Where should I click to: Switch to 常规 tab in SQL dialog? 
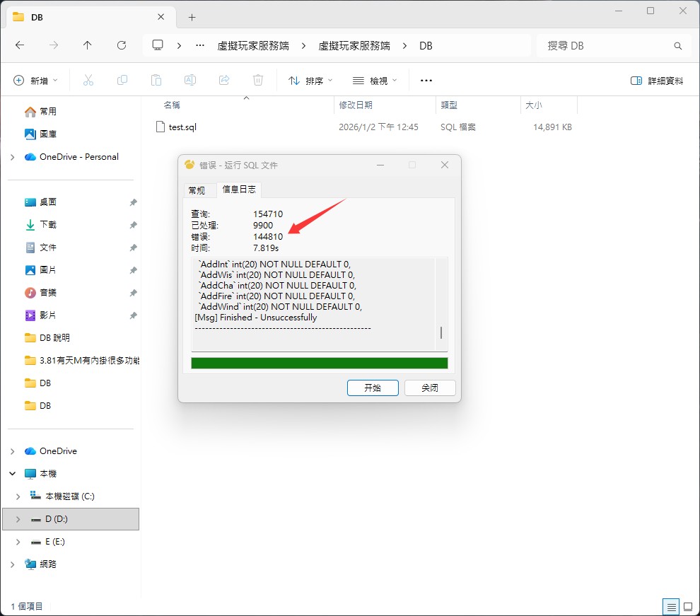[197, 191]
